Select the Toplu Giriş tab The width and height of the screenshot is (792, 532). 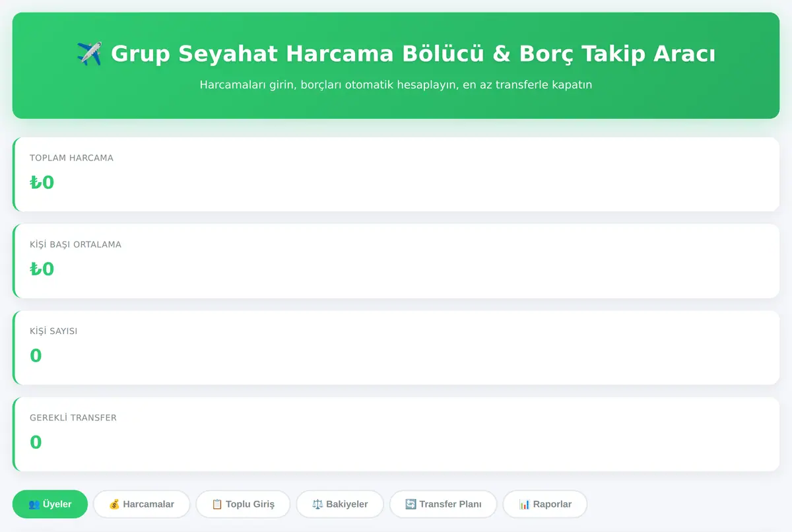(x=243, y=504)
